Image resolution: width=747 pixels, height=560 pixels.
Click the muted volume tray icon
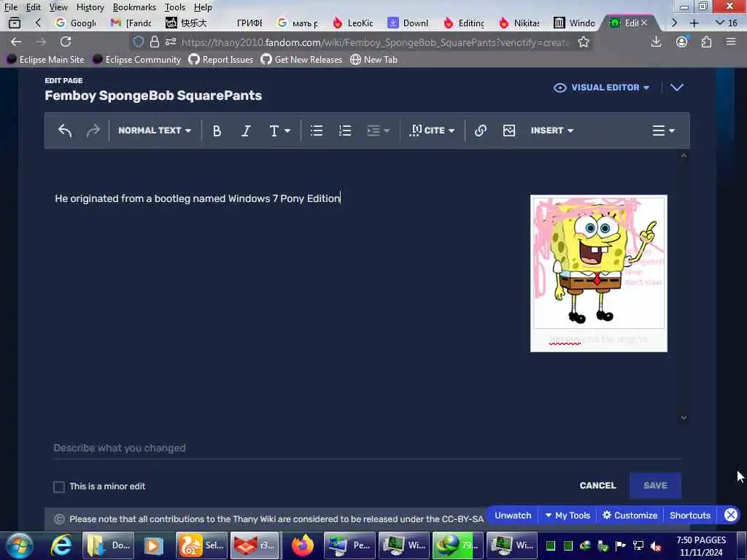coord(656,545)
